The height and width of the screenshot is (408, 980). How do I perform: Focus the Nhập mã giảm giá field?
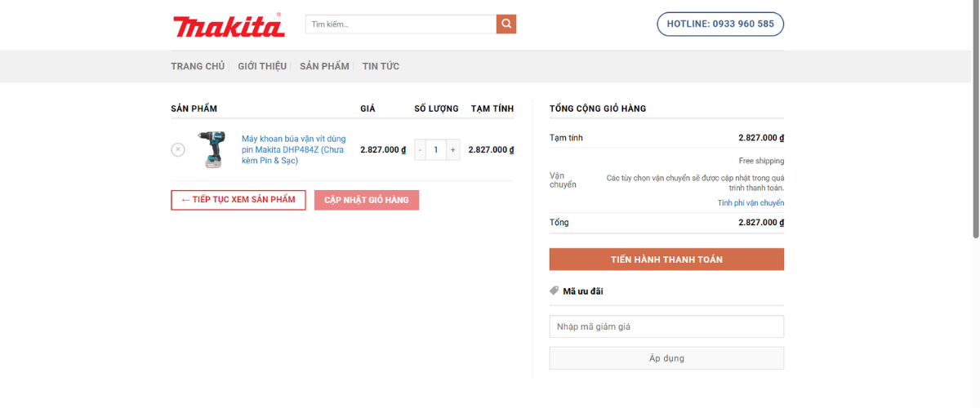(x=666, y=326)
